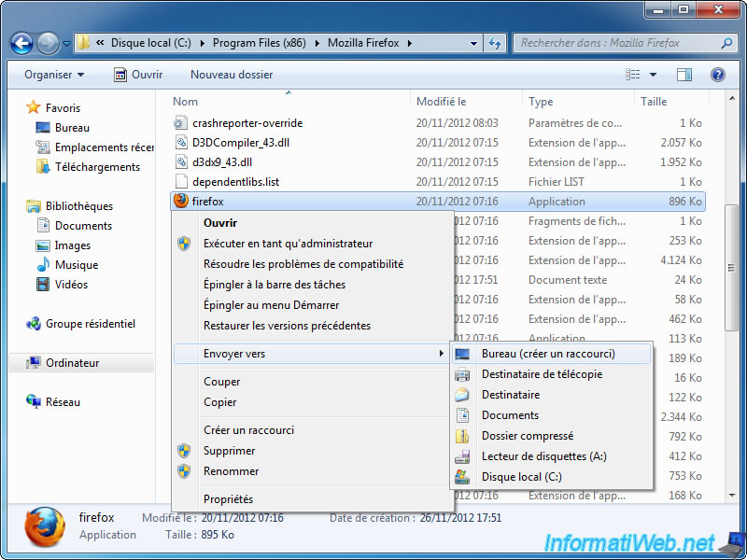Send to 'Destinataire de télécopie'
747x560 pixels.
point(552,374)
